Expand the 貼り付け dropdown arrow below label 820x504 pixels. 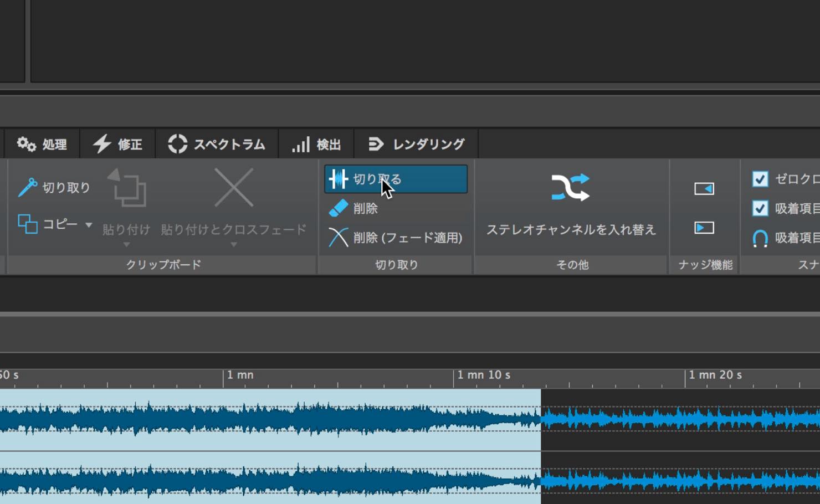coord(126,244)
